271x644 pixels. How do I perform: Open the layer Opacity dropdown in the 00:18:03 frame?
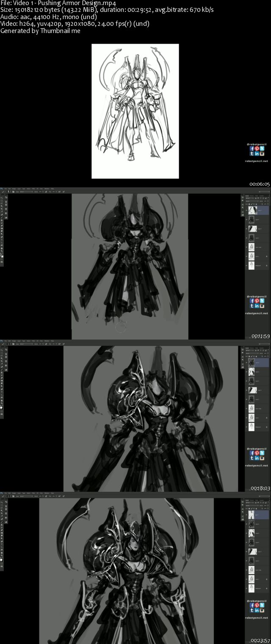[266, 352]
